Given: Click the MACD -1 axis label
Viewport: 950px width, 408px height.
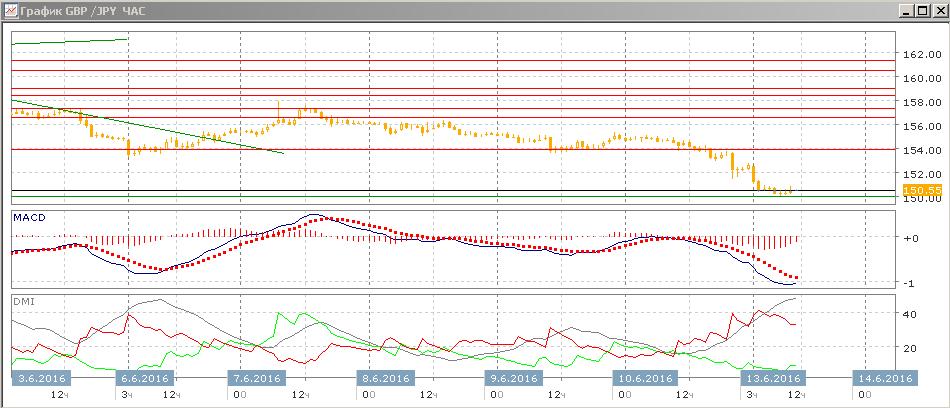Looking at the screenshot, I should [x=911, y=283].
